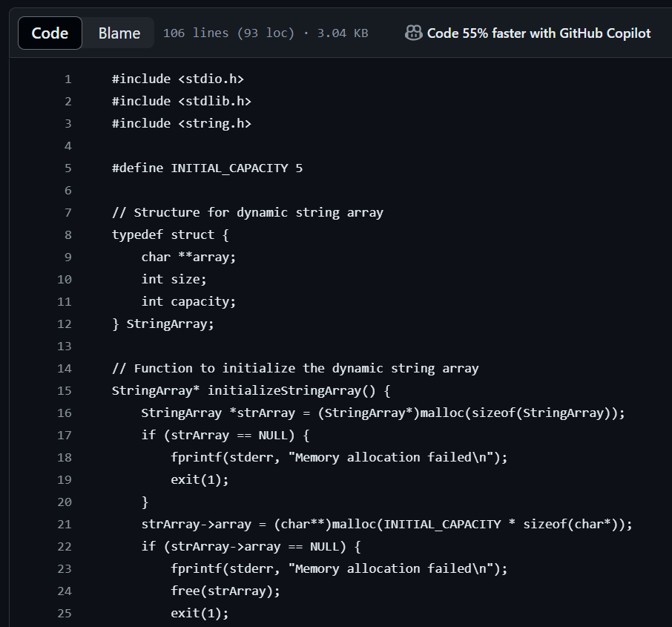Image resolution: width=672 pixels, height=627 pixels.
Task: Click the 'malloc(sizeof(StringArray))' line
Action: point(383,413)
